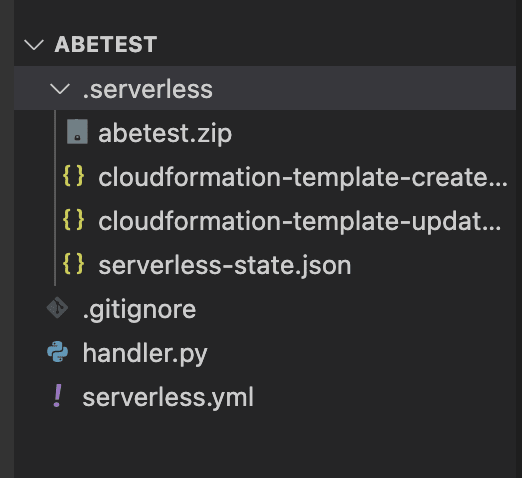Open the .gitignore file

tap(139, 310)
